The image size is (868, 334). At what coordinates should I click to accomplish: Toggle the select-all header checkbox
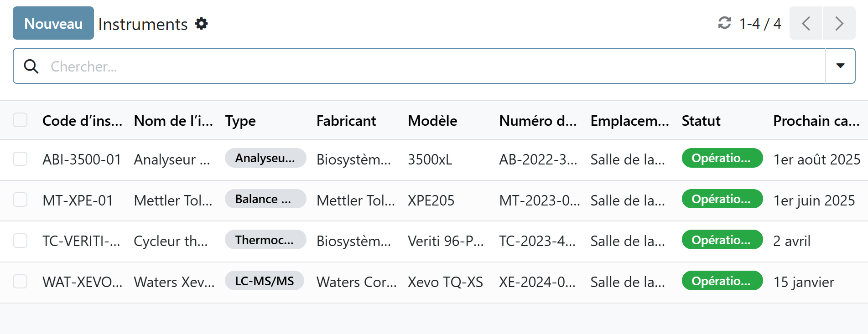(20, 120)
